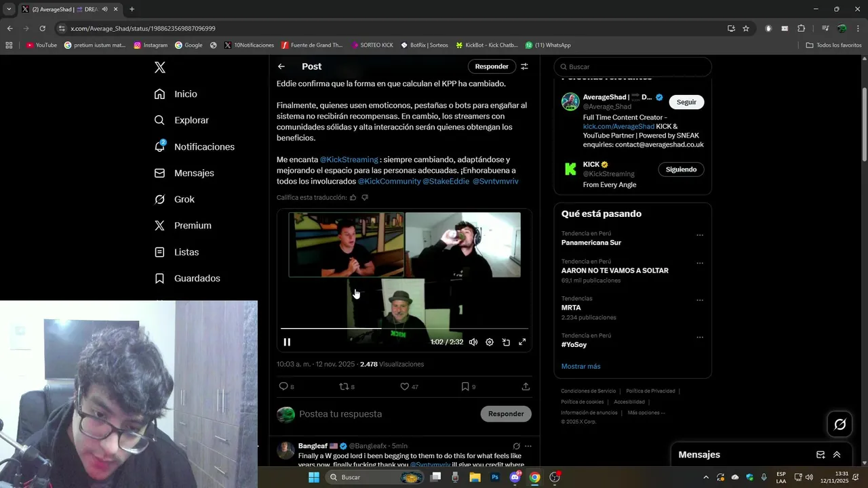Screen dimensions: 868x488
Task: Compose new message in Mensajes drawer
Action: click(820, 455)
